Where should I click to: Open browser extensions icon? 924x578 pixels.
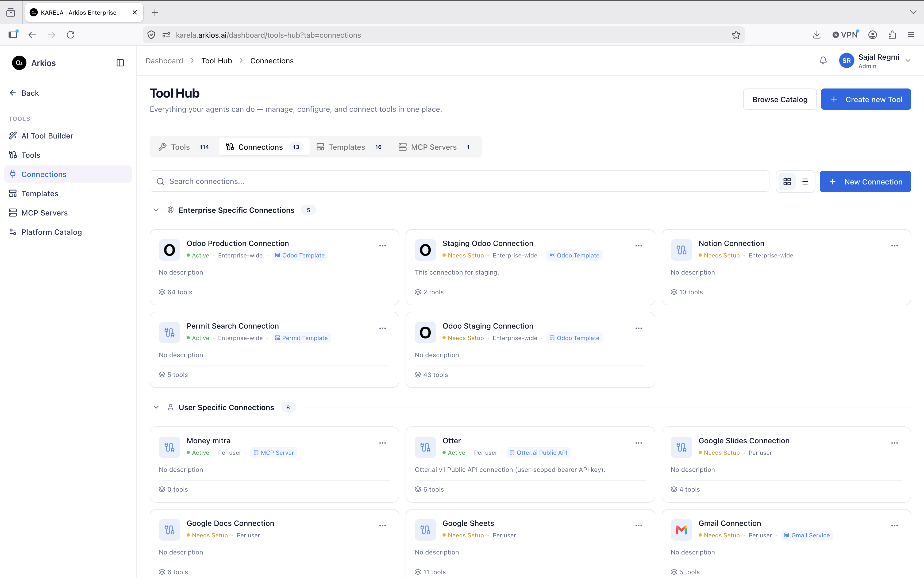pyautogui.click(x=892, y=35)
